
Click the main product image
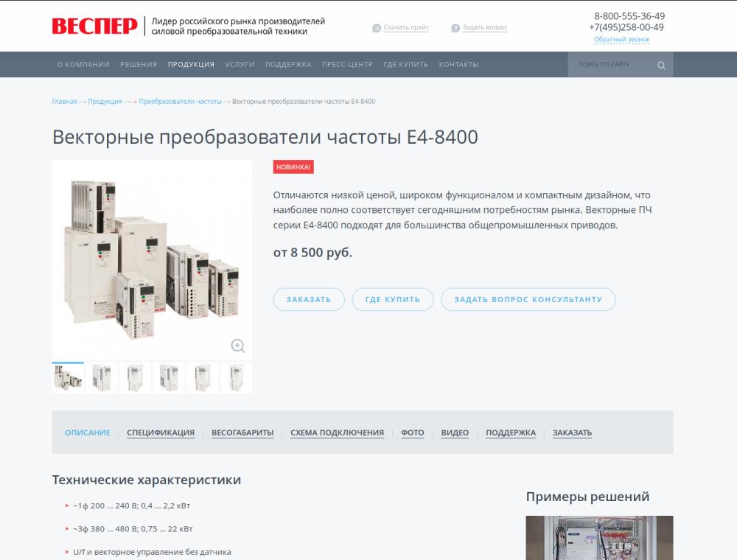pyautogui.click(x=152, y=260)
